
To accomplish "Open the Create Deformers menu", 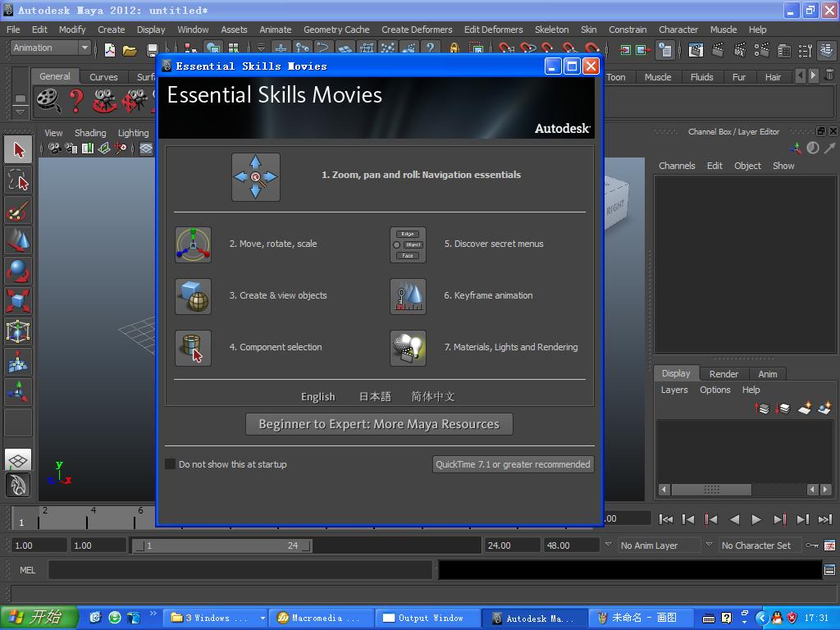I will click(417, 30).
